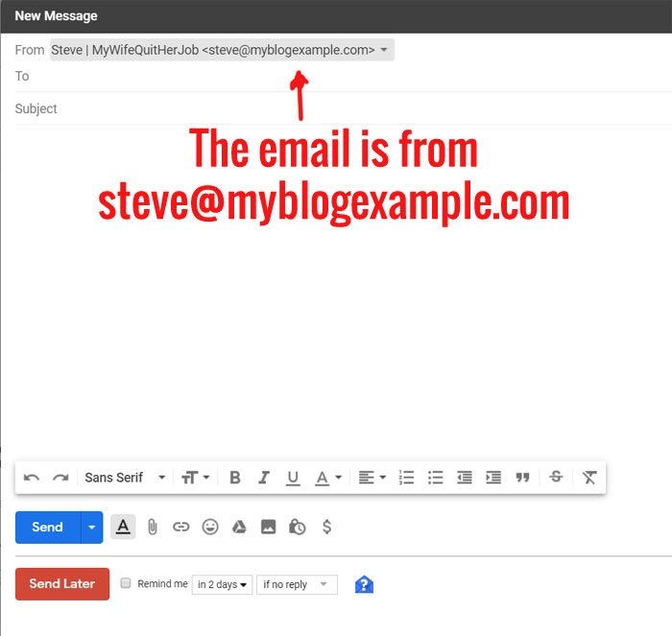Change the From address dropdown
The image size is (672, 636).
222,50
